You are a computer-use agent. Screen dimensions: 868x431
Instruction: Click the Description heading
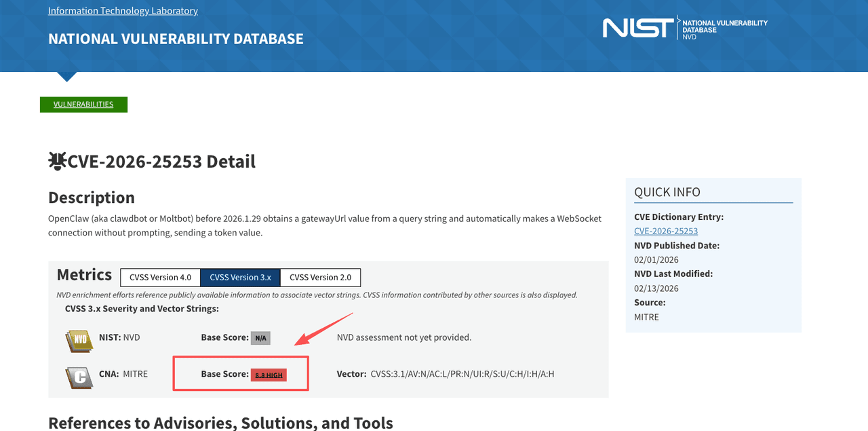tap(92, 198)
